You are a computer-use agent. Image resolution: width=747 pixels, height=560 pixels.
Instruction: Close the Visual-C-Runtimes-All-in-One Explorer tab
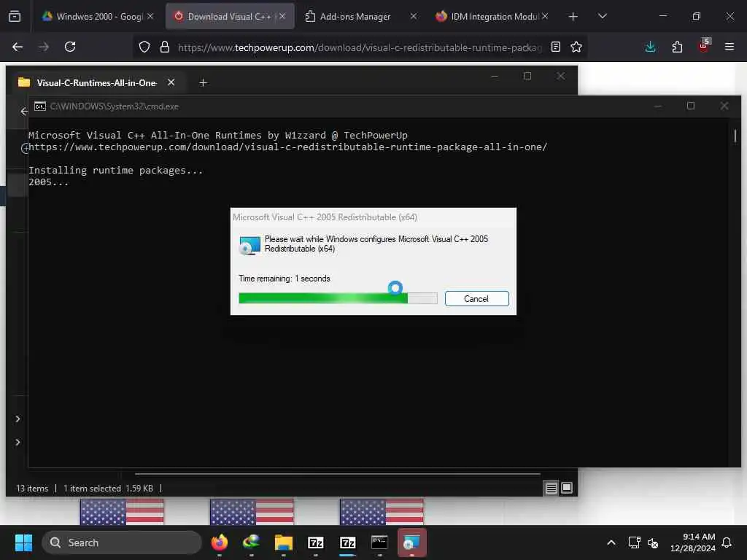pos(171,83)
